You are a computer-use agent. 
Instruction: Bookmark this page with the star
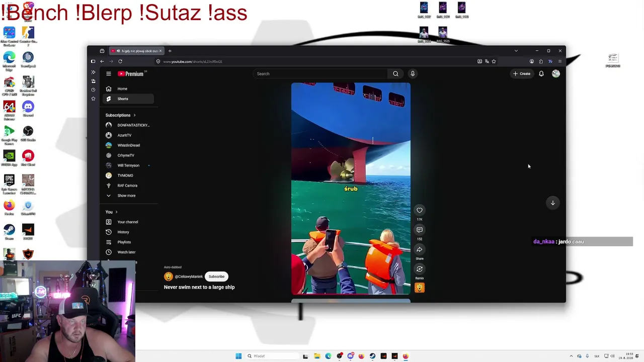(494, 61)
